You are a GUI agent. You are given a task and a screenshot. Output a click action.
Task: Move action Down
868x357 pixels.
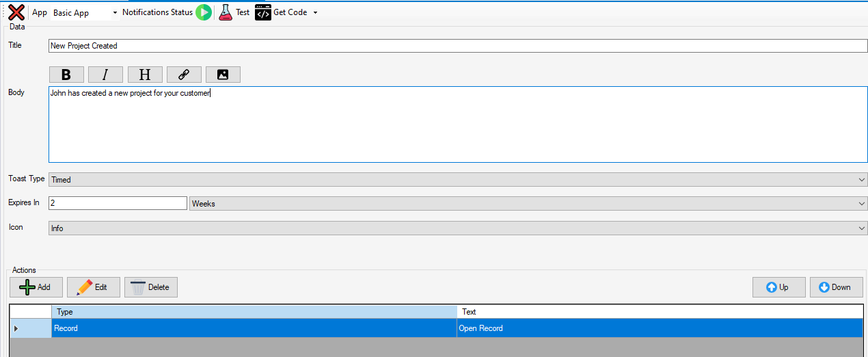(x=837, y=287)
